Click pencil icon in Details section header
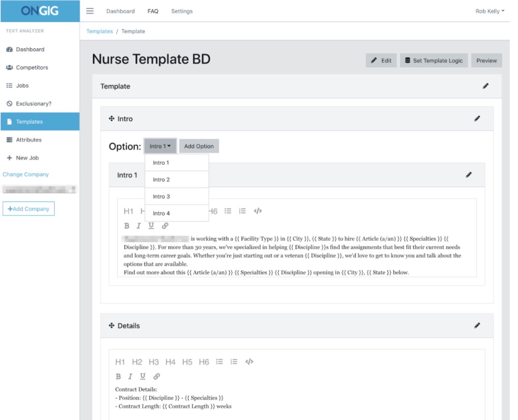The height and width of the screenshot is (420, 518). point(477,325)
